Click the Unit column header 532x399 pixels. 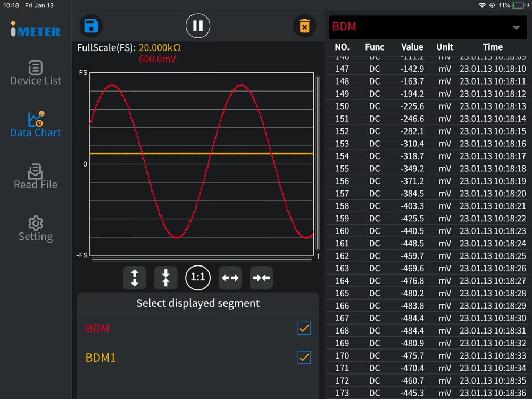pyautogui.click(x=445, y=47)
